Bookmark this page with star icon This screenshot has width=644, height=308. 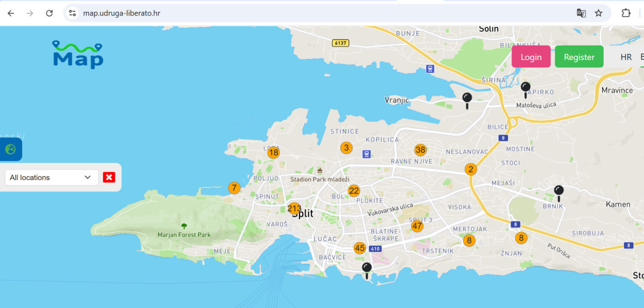[598, 13]
